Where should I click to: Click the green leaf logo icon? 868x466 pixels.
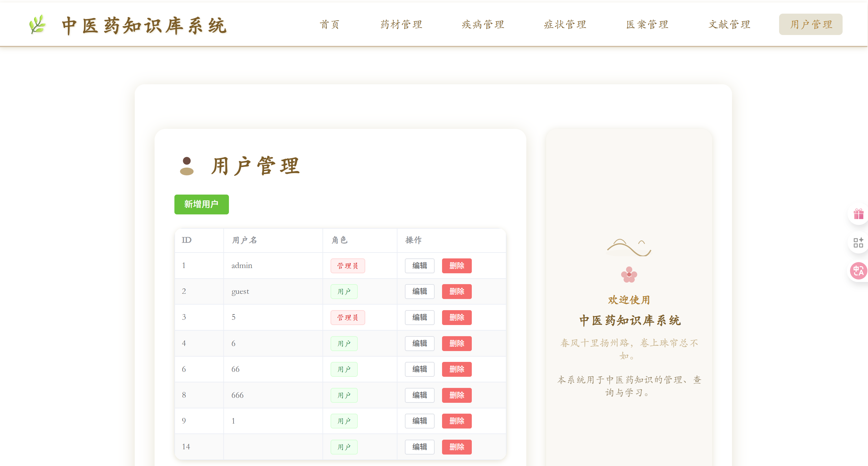pyautogui.click(x=37, y=24)
